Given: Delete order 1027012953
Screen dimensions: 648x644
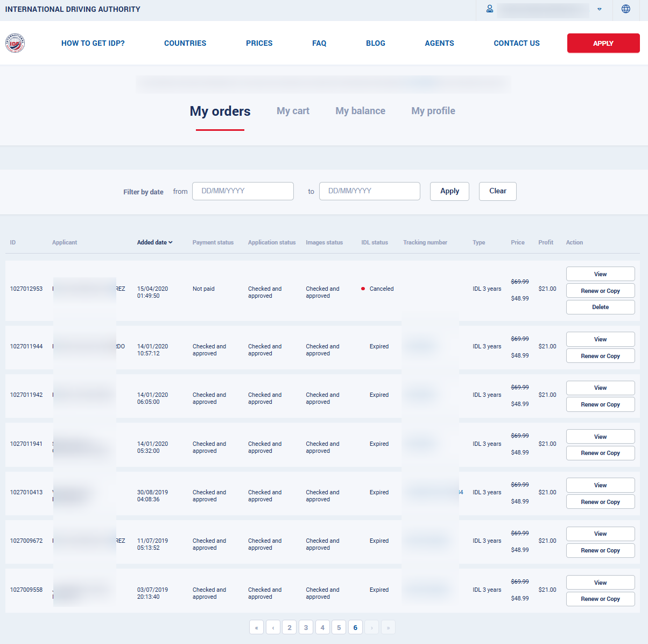Looking at the screenshot, I should 600,307.
